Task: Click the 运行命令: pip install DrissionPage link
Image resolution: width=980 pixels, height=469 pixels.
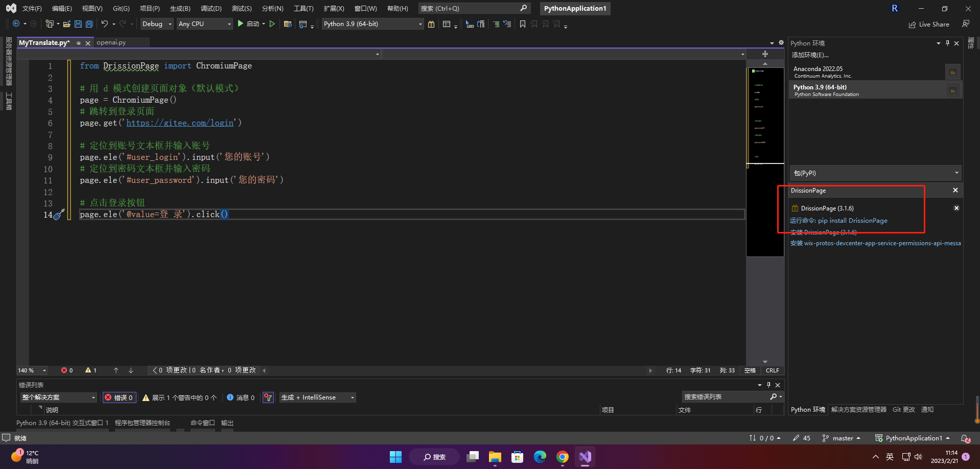Action: click(x=838, y=221)
